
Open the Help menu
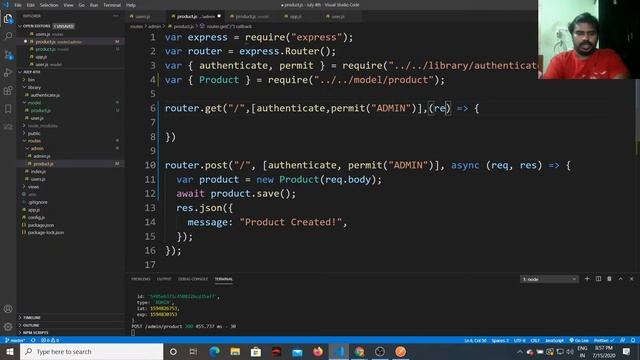pyautogui.click(x=131, y=5)
